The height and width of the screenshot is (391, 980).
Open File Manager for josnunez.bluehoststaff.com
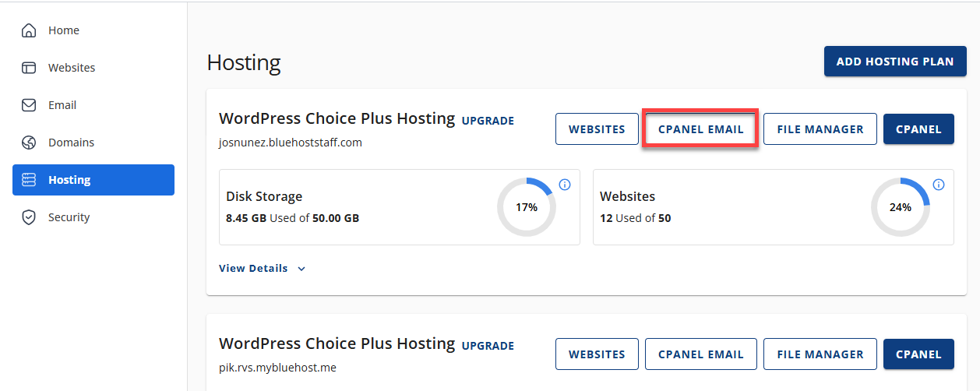(x=820, y=129)
